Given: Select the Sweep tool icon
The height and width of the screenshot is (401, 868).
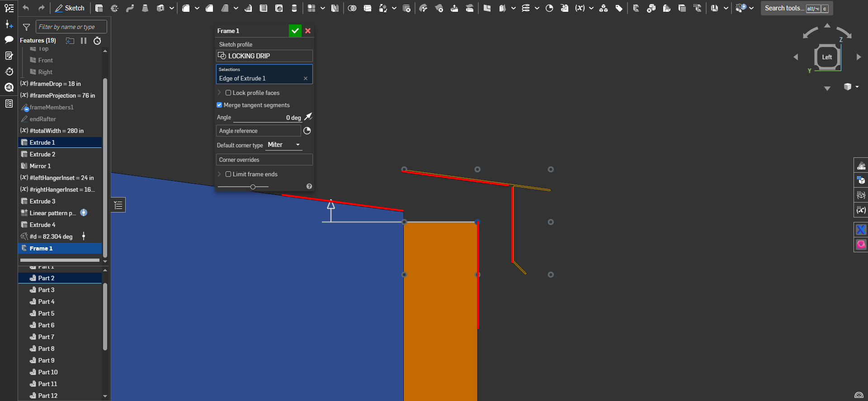Looking at the screenshot, I should [130, 8].
